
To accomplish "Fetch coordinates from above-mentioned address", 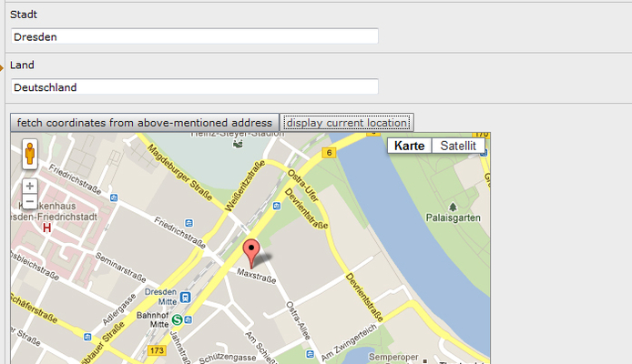I will coord(145,123).
